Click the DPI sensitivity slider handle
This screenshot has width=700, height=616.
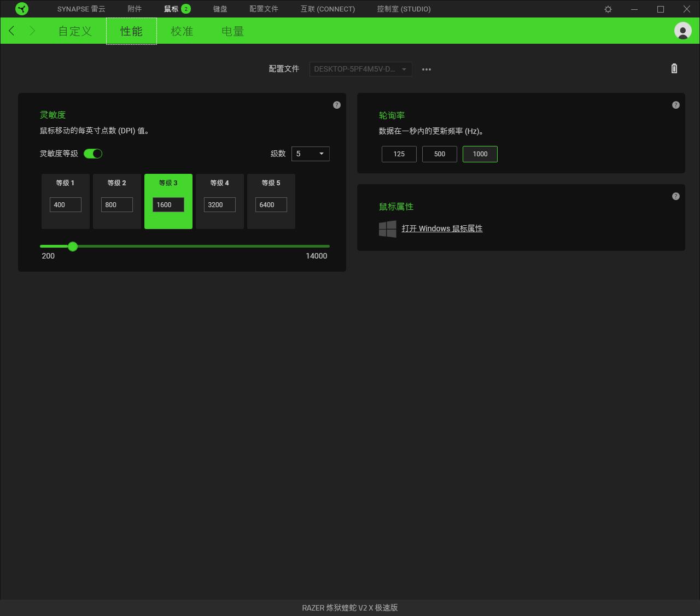(73, 247)
